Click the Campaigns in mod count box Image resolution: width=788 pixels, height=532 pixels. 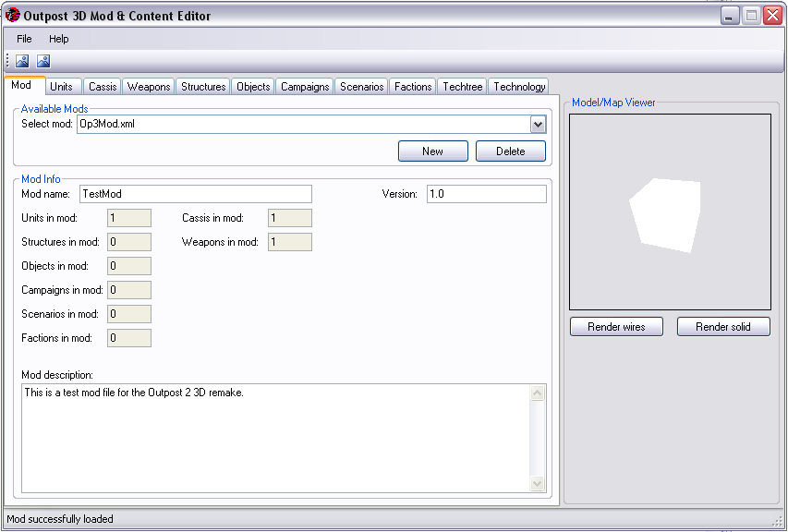tap(129, 290)
